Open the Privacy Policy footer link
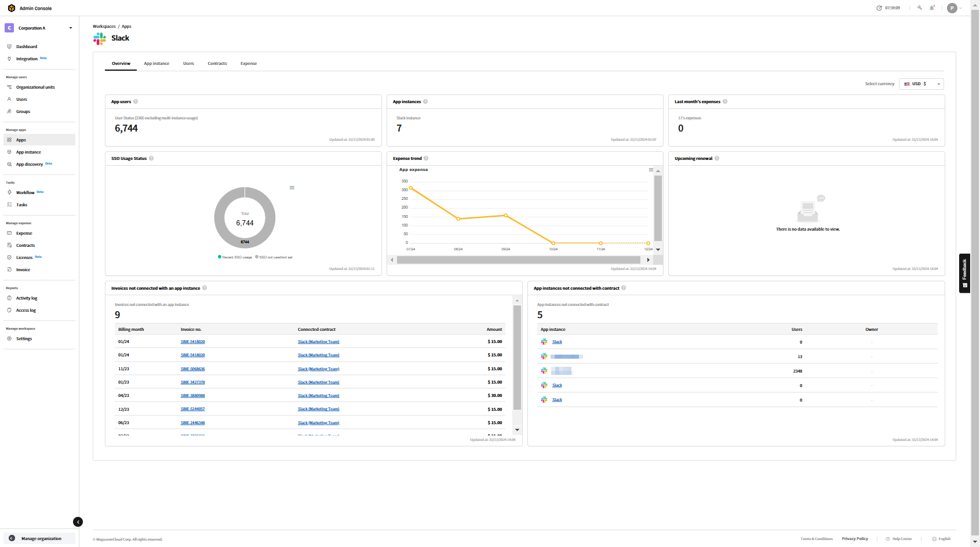 click(x=855, y=539)
